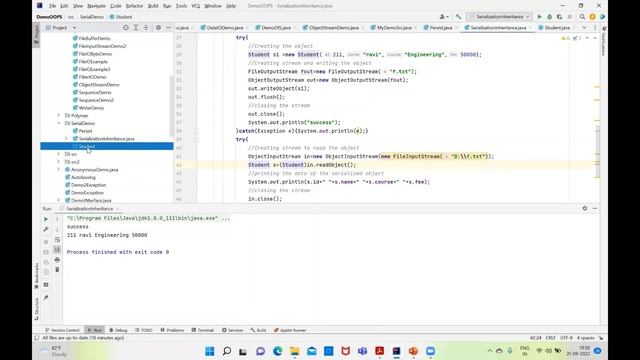
Task: Click the toolbar Stop square icon
Action: pos(570,17)
